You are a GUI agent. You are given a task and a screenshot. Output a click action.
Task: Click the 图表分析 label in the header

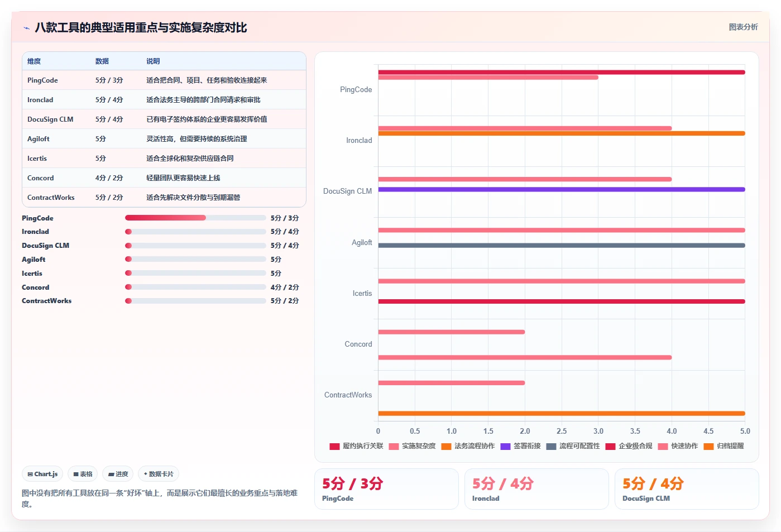(743, 27)
